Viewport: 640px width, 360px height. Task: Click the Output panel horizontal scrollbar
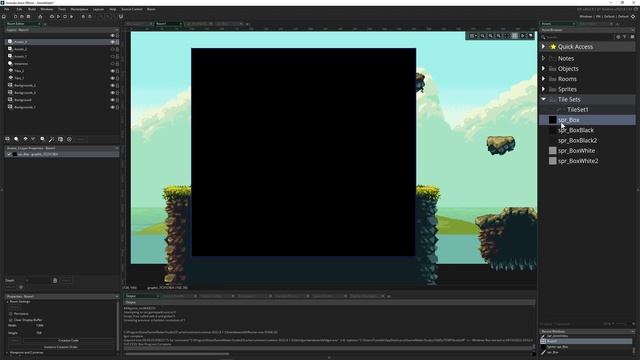[x=178, y=354]
